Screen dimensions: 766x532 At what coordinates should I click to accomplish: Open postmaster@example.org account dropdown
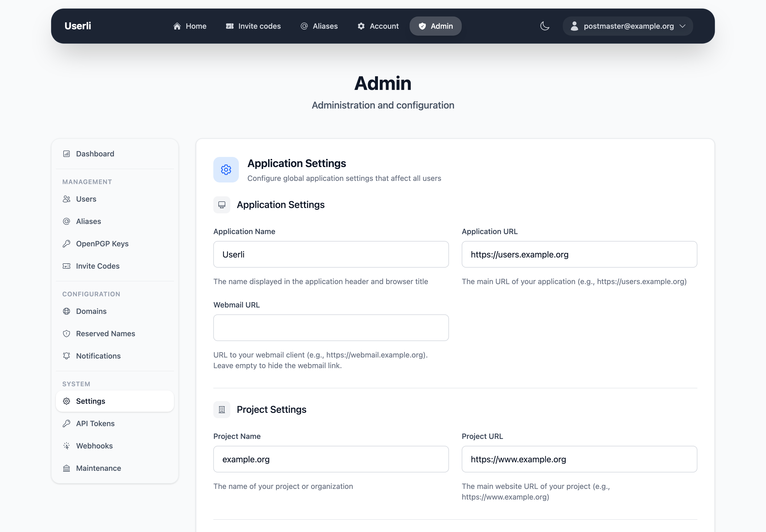[x=628, y=26]
